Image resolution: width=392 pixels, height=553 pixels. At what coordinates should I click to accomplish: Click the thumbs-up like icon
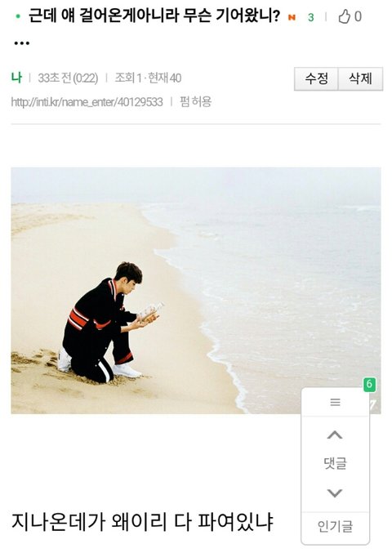344,16
